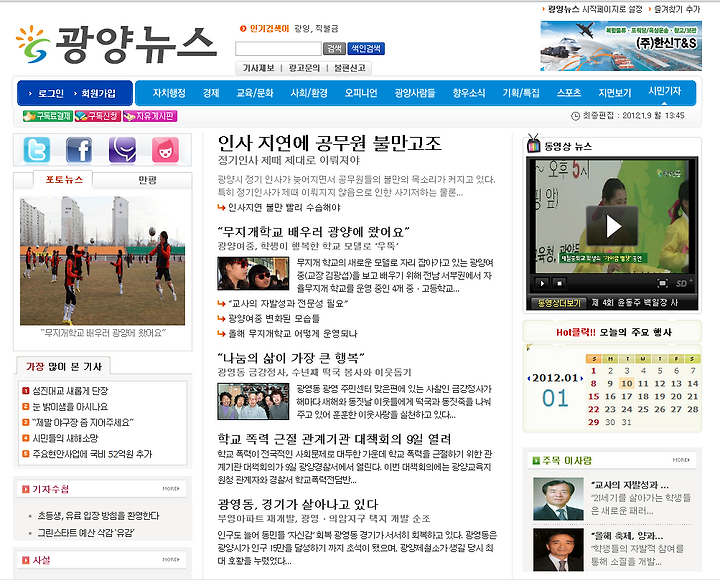Image resolution: width=720 pixels, height=580 pixels.
Task: Select the 포토뉴스 tab
Action: (x=64, y=180)
